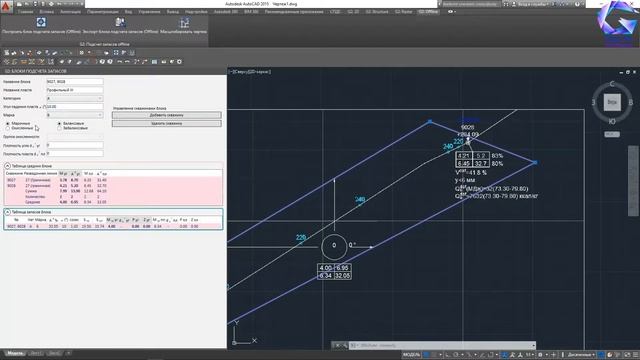Image resolution: width=640 pixels, height=360 pixels.
Task: Open the coordinate system dropdown below ViewCube
Action: pyautogui.click(x=612, y=134)
